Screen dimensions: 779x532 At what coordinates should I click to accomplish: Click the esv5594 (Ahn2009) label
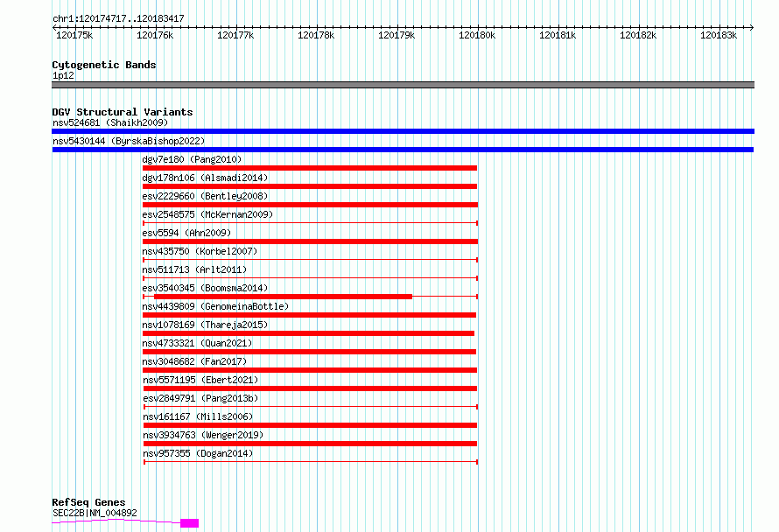click(x=186, y=233)
